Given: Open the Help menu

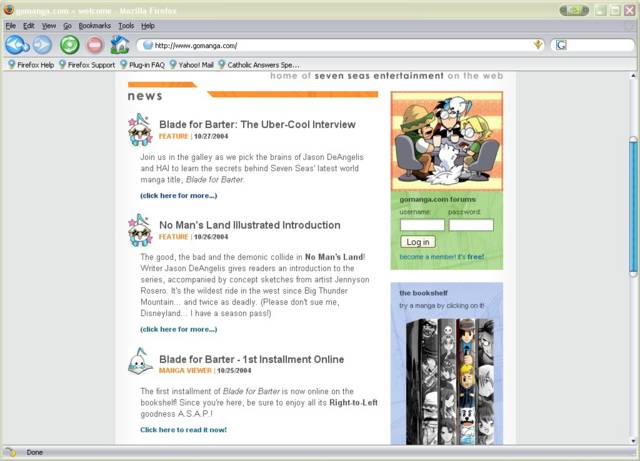Looking at the screenshot, I should (148, 26).
